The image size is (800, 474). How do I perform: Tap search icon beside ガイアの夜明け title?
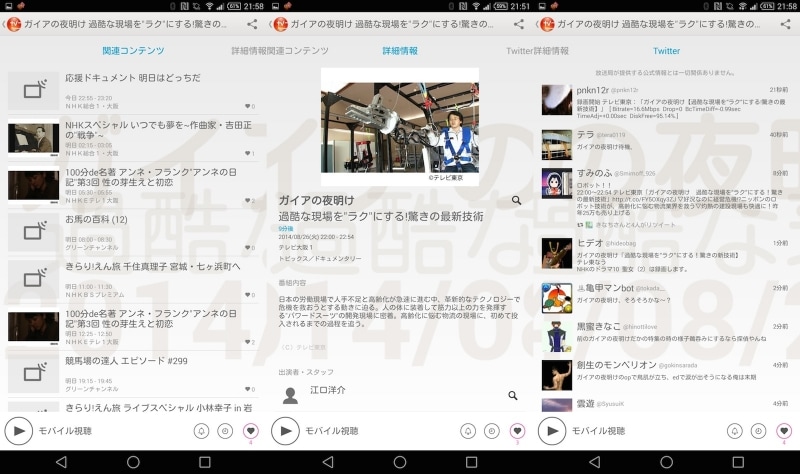pyautogui.click(x=516, y=201)
